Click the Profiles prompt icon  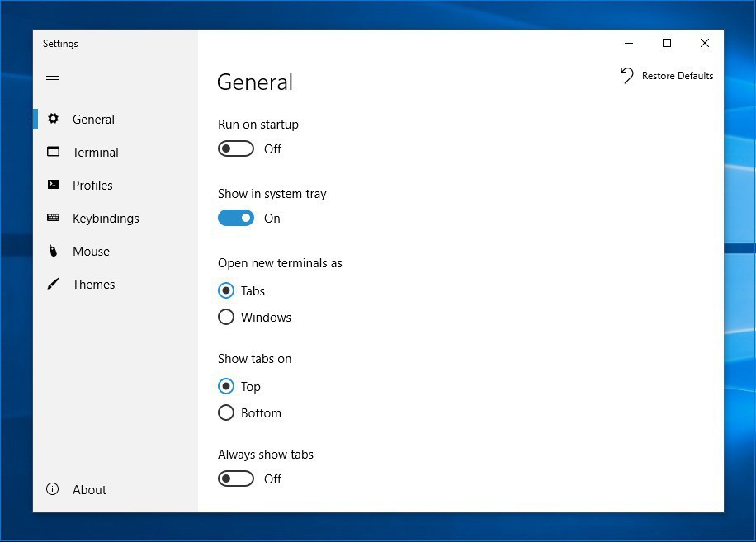click(x=53, y=185)
